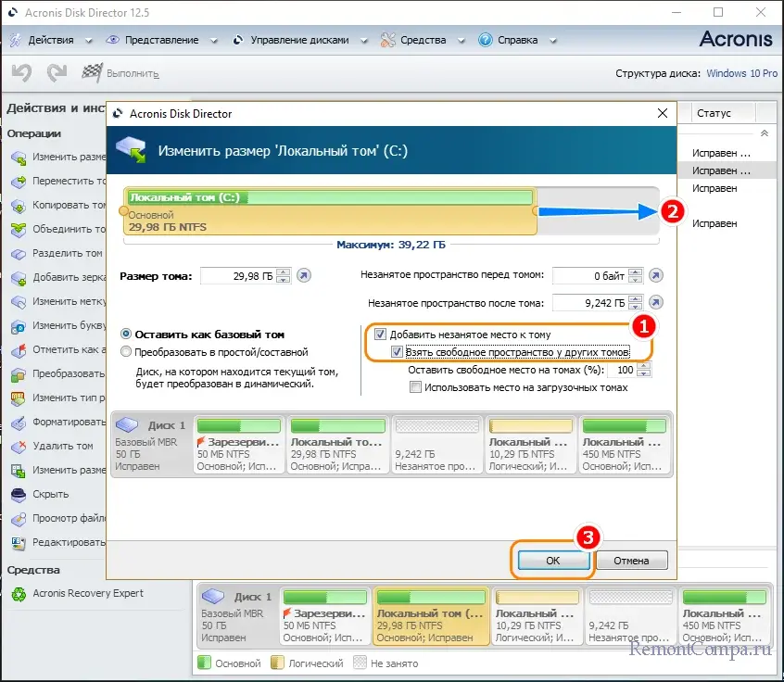
Task: Click the Change cluster size icon
Action: pos(19,471)
